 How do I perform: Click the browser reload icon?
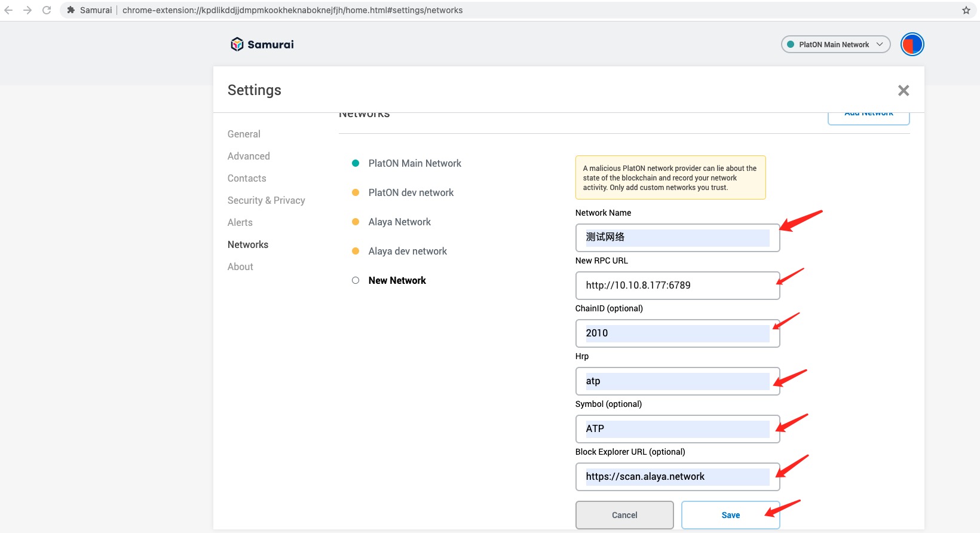tap(47, 10)
